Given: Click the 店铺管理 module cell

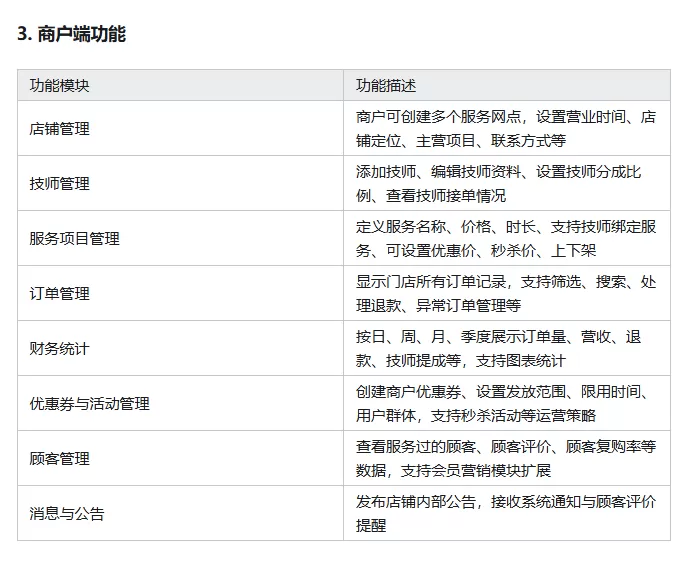Looking at the screenshot, I should 59,129.
